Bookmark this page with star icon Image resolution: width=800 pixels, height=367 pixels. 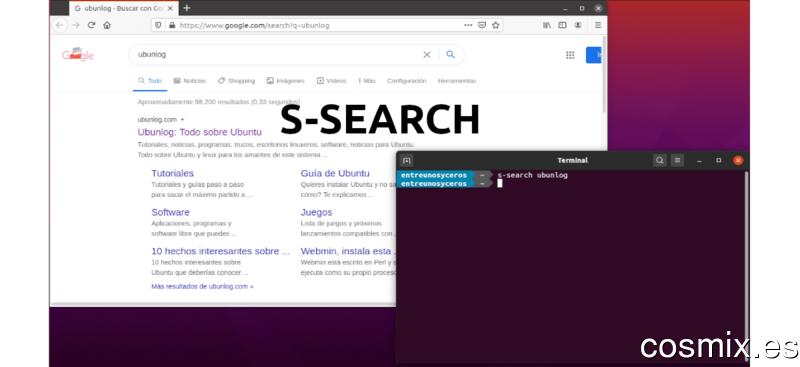(495, 25)
